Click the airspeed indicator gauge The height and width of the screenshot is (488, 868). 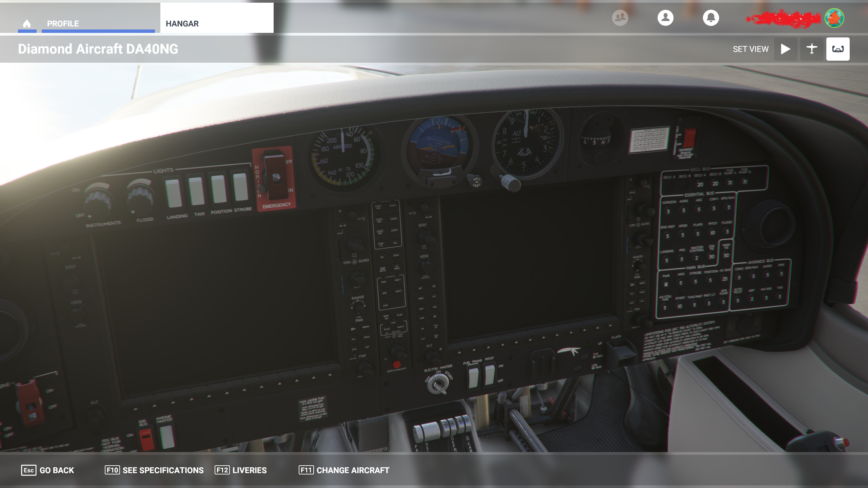coord(343,157)
